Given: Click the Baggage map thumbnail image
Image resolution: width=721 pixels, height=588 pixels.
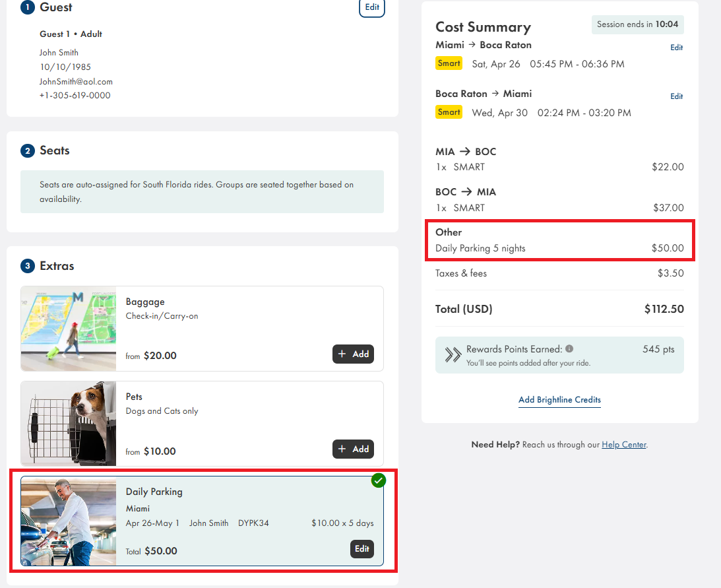Looking at the screenshot, I should tap(69, 329).
